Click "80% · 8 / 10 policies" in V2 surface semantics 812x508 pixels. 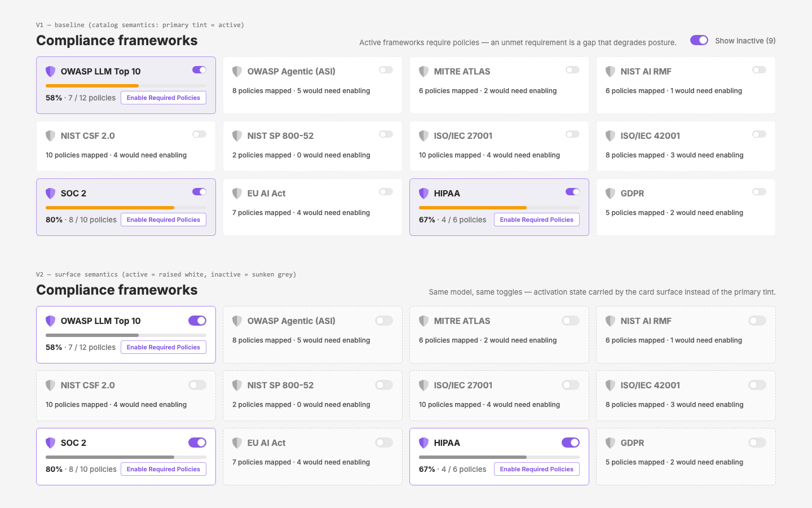[81, 469]
